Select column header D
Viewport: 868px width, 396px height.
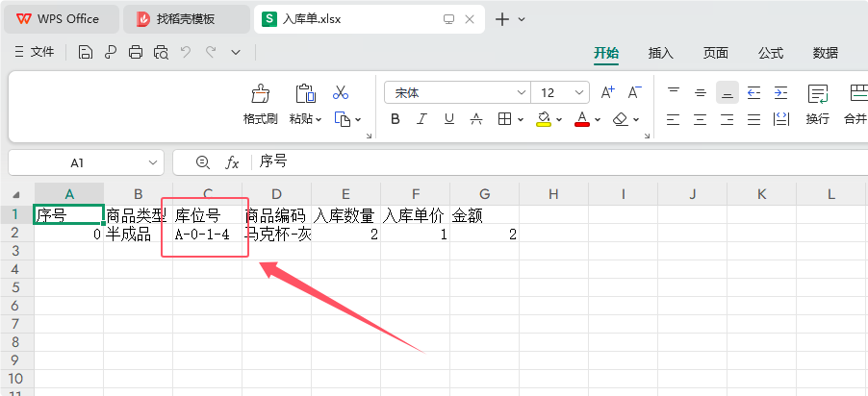coord(277,194)
